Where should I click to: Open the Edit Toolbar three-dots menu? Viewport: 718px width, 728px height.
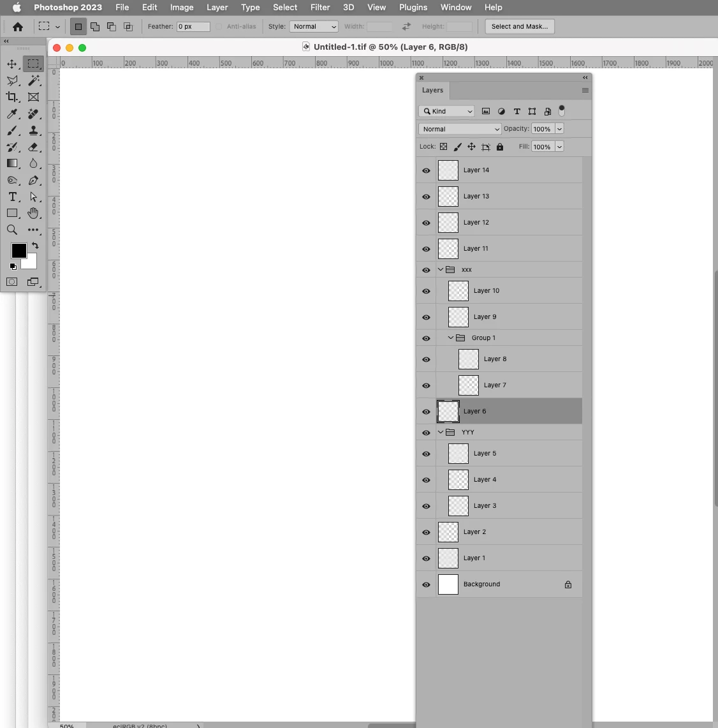click(33, 230)
